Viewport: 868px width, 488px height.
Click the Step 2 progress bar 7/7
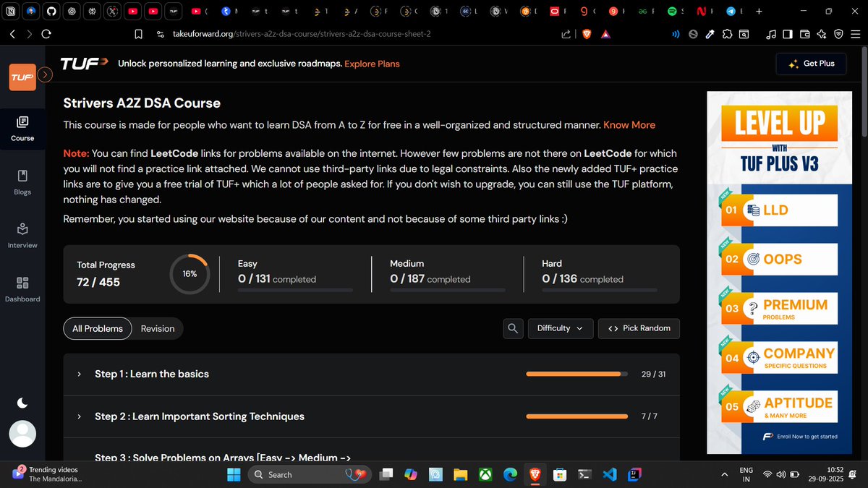point(576,416)
